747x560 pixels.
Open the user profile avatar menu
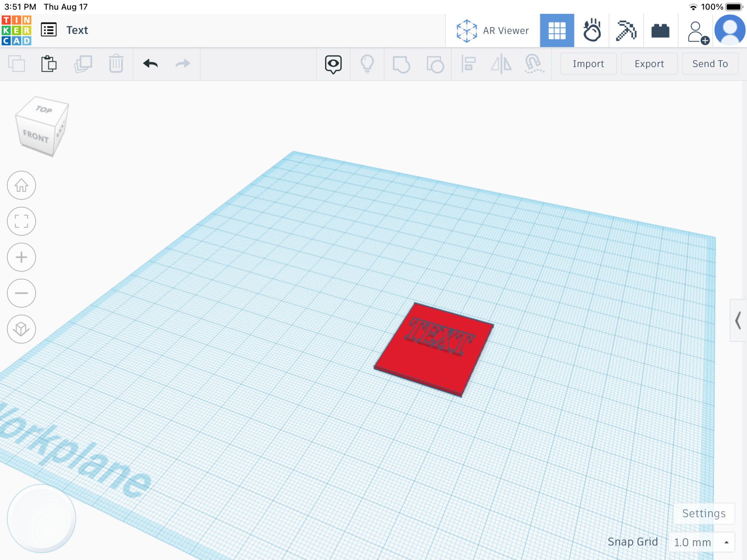730,31
